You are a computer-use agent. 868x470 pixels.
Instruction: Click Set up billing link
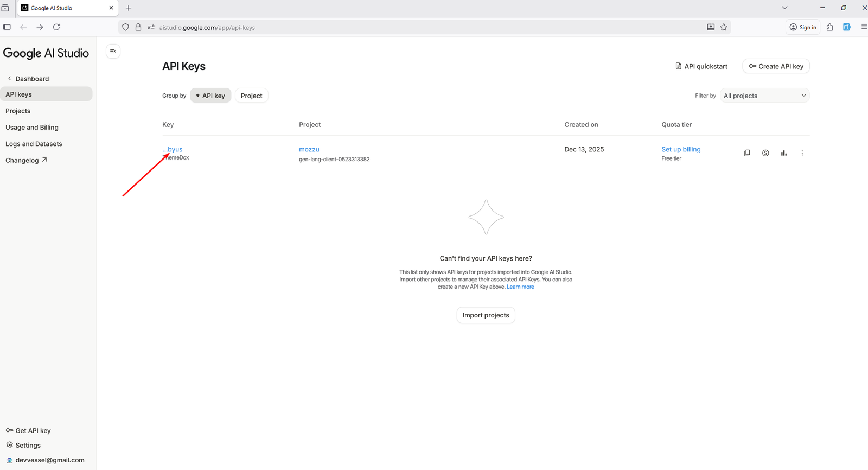(x=681, y=149)
